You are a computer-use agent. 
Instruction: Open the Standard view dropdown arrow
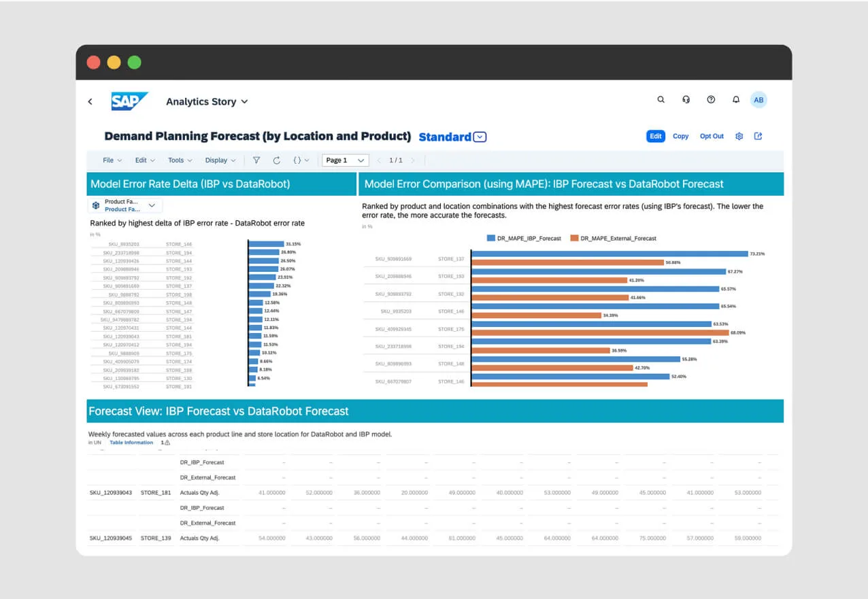(x=480, y=137)
